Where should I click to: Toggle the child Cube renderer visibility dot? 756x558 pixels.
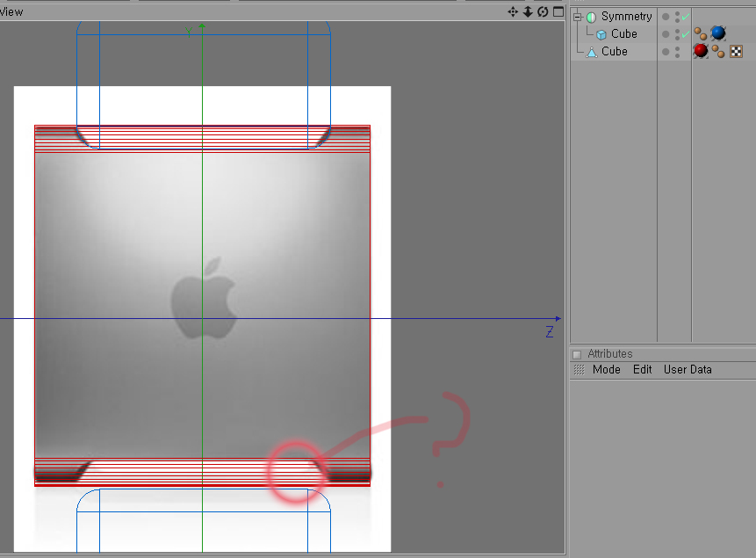[677, 38]
